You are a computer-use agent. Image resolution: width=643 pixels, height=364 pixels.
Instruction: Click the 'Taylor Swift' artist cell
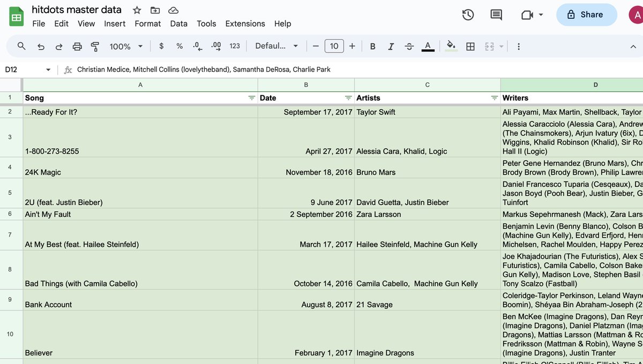[x=428, y=112]
